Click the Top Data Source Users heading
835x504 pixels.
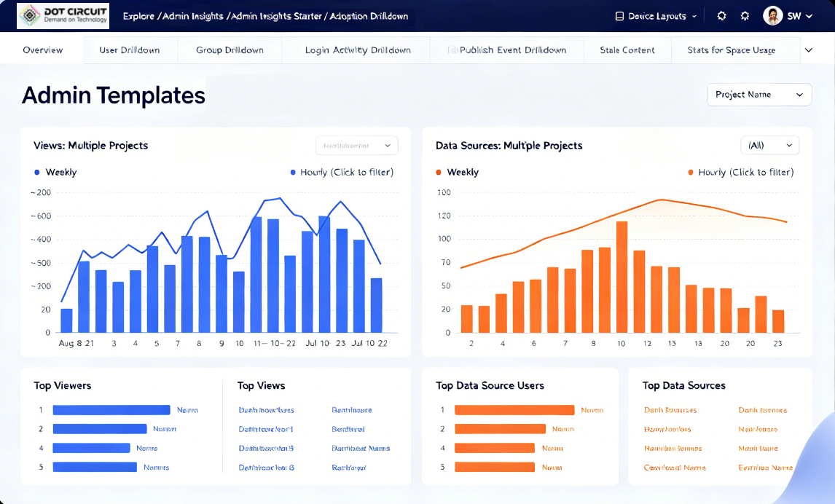(x=490, y=385)
